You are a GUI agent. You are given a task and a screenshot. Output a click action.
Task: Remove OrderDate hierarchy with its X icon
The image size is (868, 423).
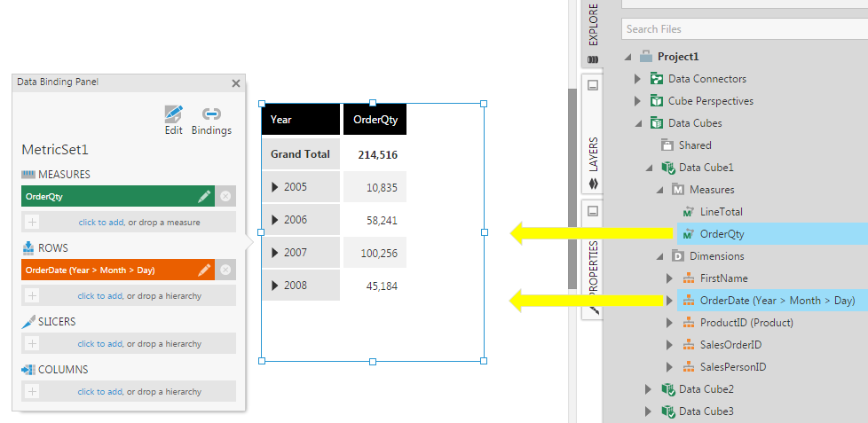click(225, 270)
